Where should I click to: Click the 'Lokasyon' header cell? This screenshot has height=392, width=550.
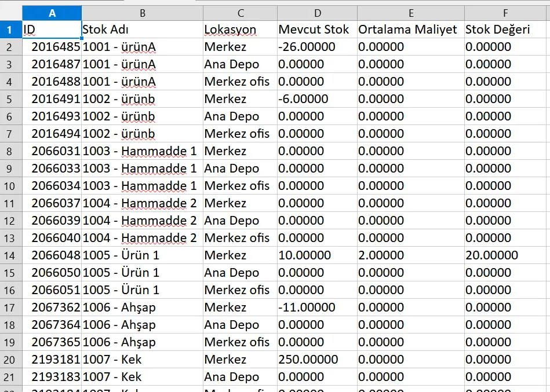pos(241,30)
